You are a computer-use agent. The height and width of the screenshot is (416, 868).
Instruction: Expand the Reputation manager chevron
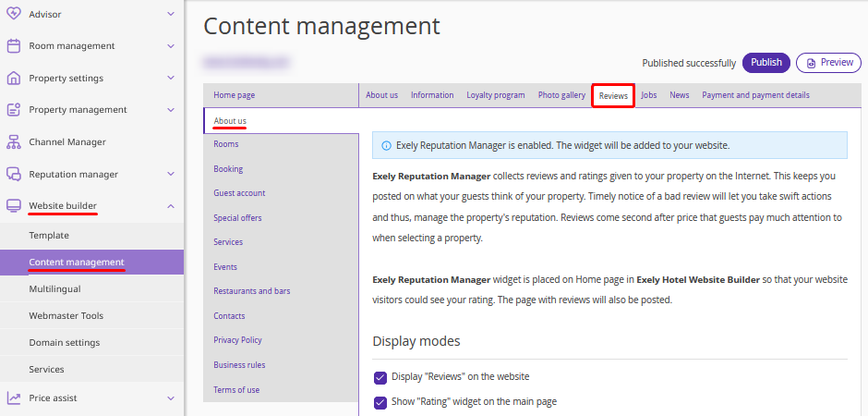(x=171, y=174)
